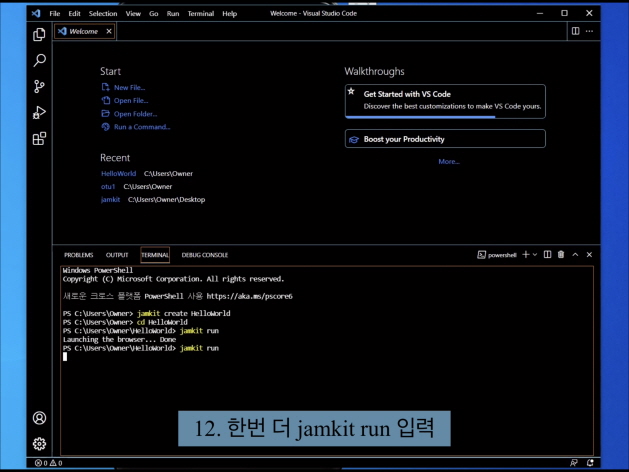Close the Welcome tab
Image resolution: width=629 pixels, height=472 pixels.
click(x=109, y=31)
